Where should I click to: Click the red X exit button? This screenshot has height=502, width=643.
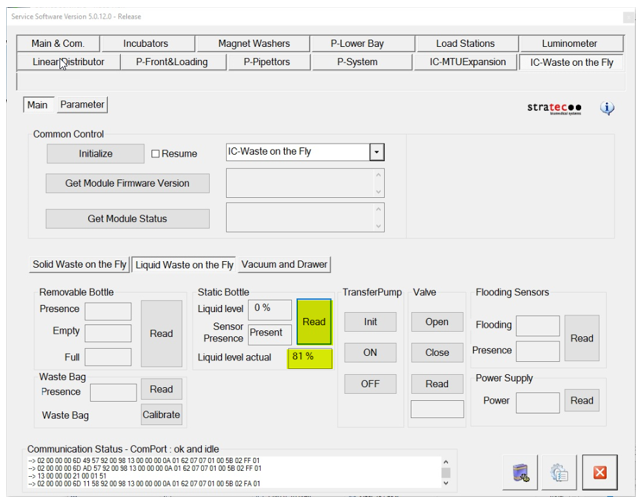coord(600,472)
